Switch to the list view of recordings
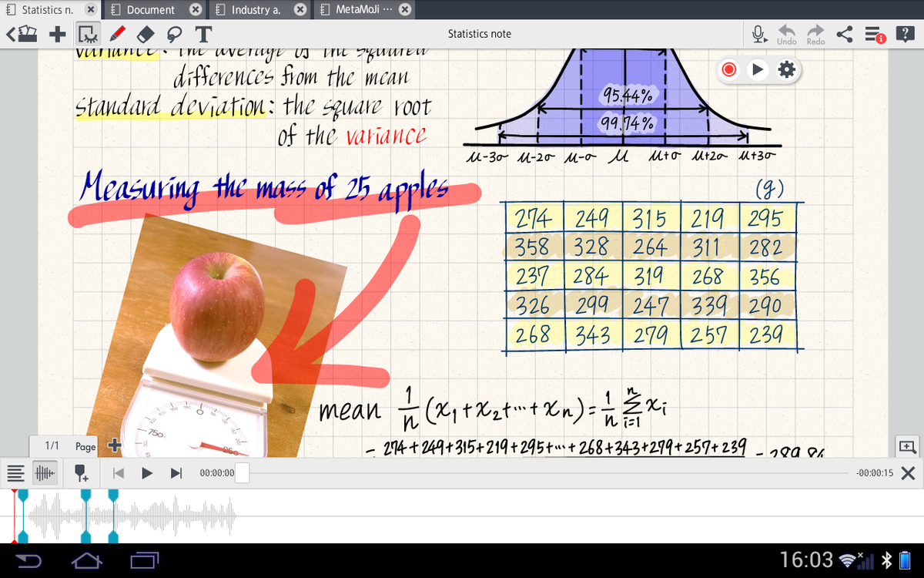 pyautogui.click(x=16, y=472)
